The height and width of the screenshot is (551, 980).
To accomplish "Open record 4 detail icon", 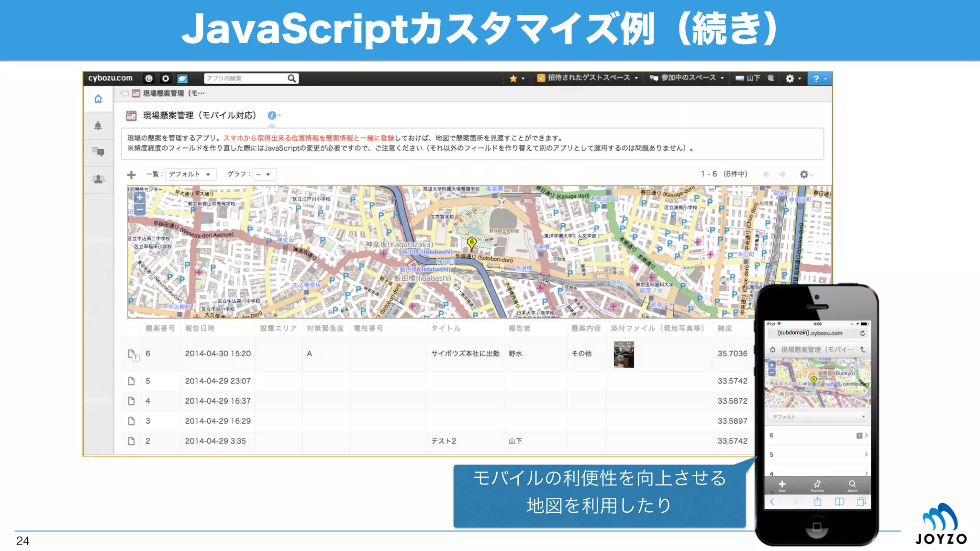I will tap(132, 401).
